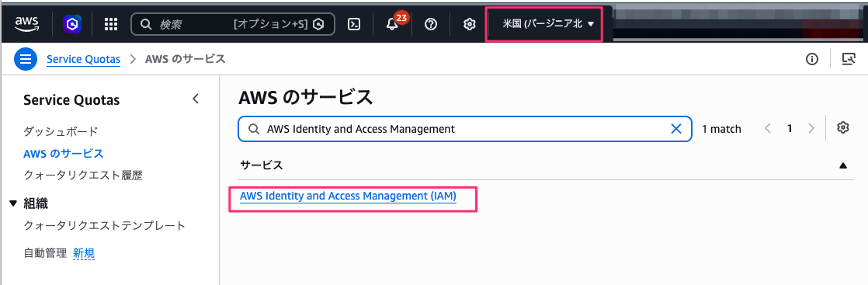The height and width of the screenshot is (285, 868).
Task: Open Amazon Q assistant icon
Action: pyautogui.click(x=72, y=24)
